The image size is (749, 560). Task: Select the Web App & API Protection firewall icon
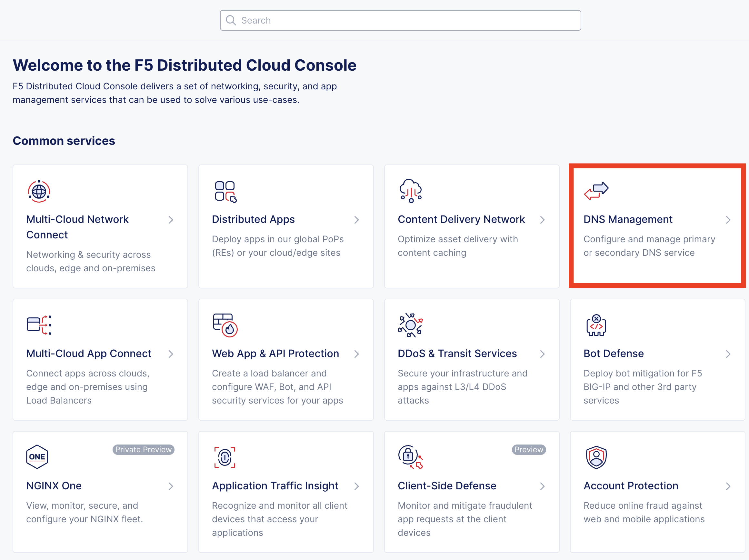[225, 325]
